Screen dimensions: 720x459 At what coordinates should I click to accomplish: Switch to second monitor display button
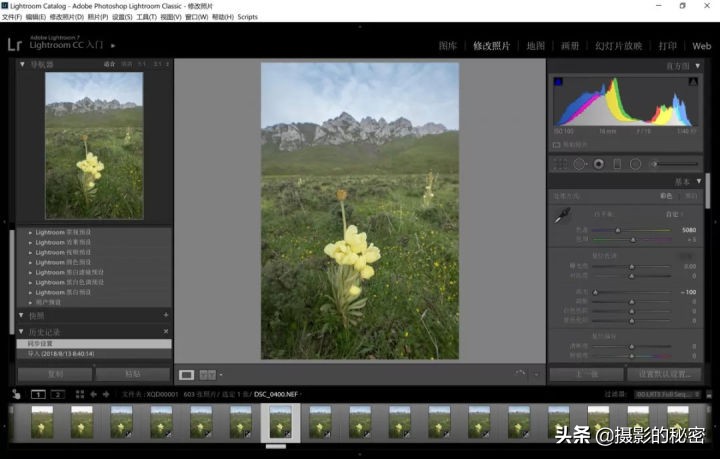(57, 395)
